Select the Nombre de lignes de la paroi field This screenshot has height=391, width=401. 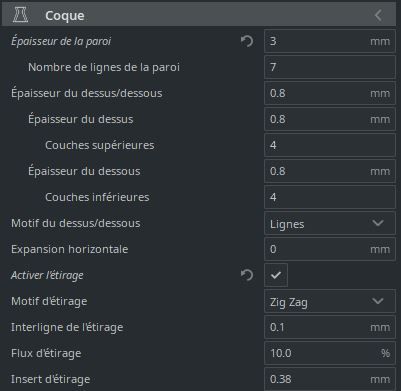pyautogui.click(x=330, y=67)
